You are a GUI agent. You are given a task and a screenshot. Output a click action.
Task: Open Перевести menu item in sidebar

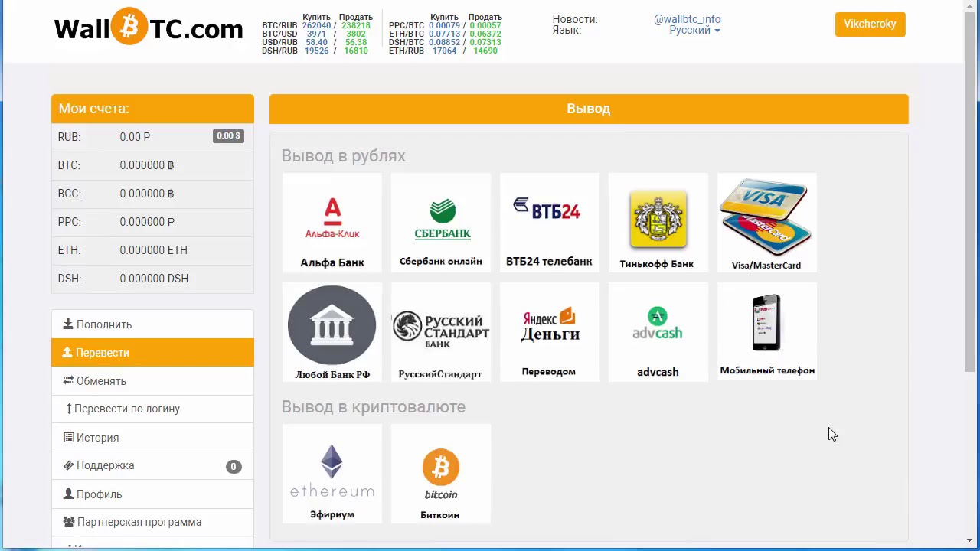pyautogui.click(x=152, y=353)
